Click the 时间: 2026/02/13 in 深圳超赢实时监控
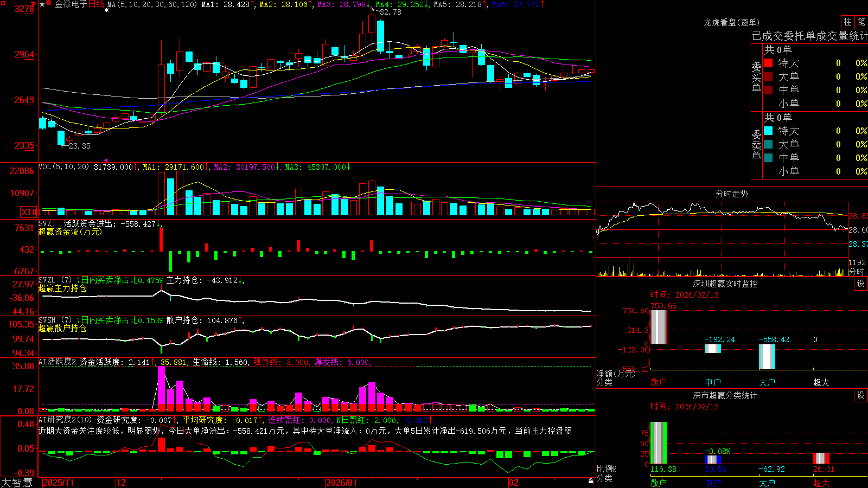The height and width of the screenshot is (488, 868). tap(685, 295)
